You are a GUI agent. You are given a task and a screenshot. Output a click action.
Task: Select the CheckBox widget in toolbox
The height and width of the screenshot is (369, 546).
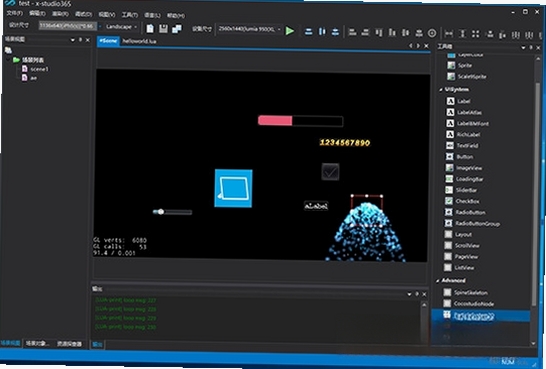(462, 201)
